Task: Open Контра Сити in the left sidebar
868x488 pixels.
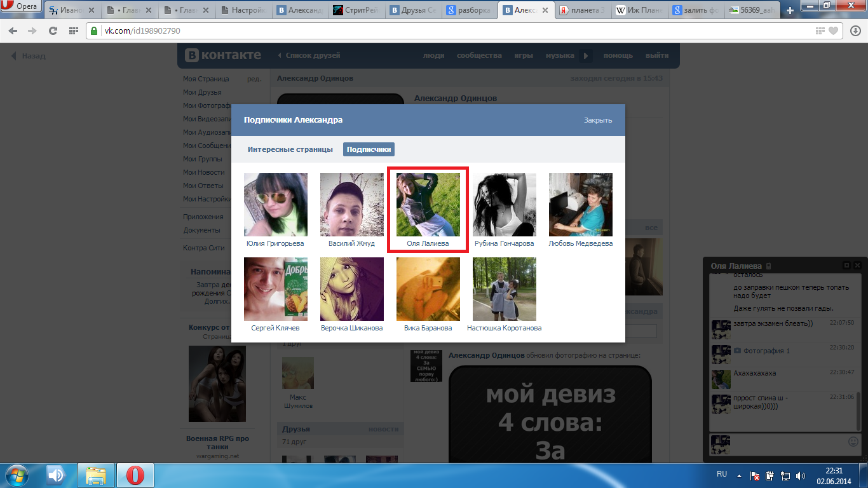Action: (203, 248)
